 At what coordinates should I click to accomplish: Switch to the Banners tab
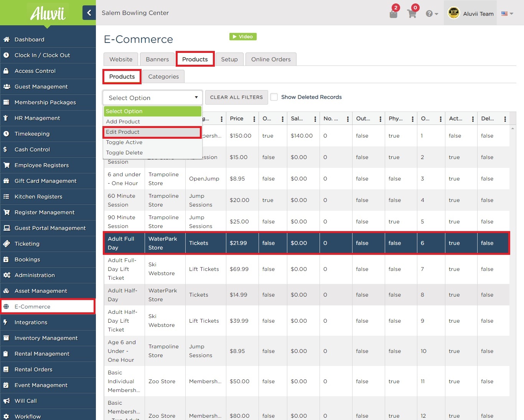(x=157, y=59)
